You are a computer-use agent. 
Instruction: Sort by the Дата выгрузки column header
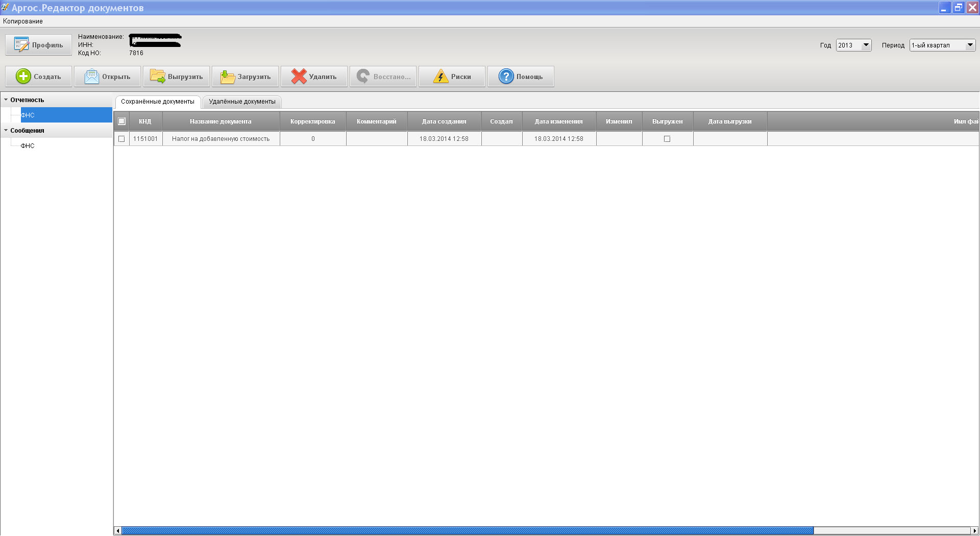pyautogui.click(x=730, y=121)
